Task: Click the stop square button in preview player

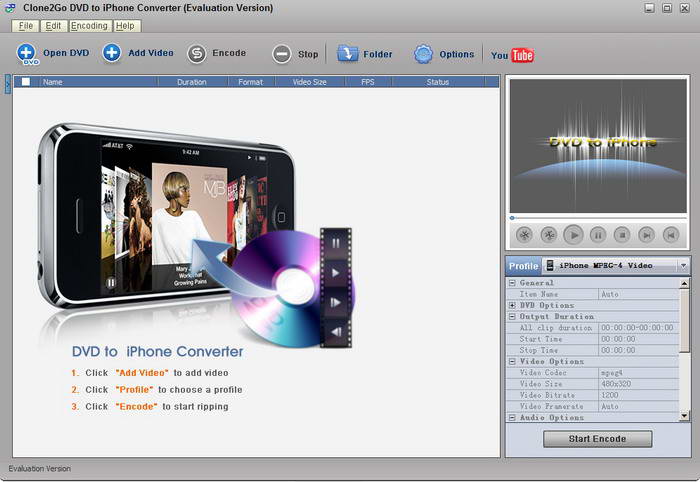Action: pos(622,235)
